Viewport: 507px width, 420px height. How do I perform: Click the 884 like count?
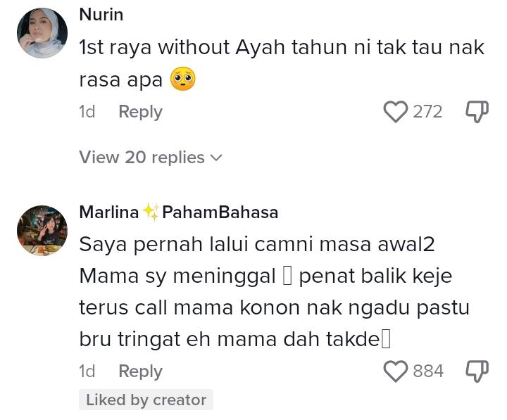pyautogui.click(x=428, y=371)
